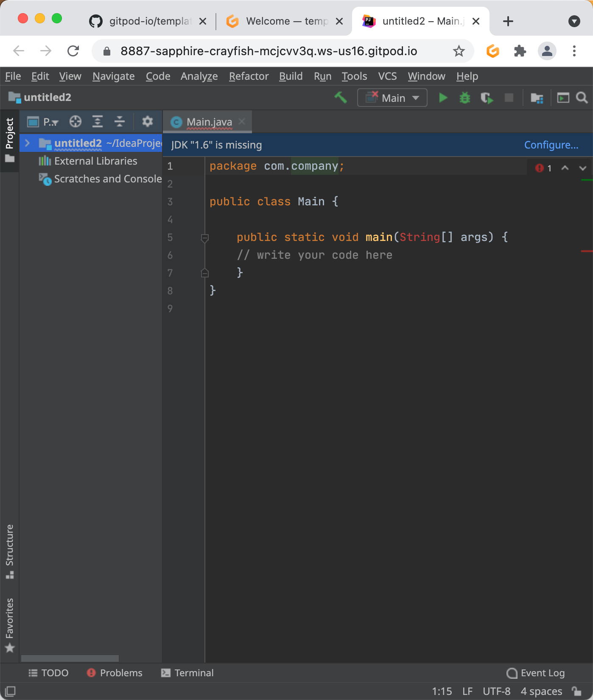Toggle the Project tool window stripe

click(9, 139)
